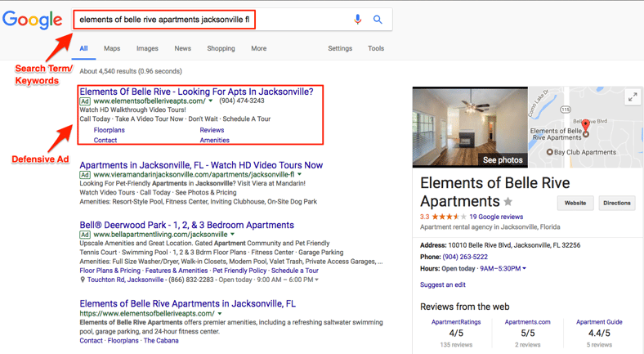The width and height of the screenshot is (644, 354).
Task: Open the map thumbnail
Action: [585, 127]
